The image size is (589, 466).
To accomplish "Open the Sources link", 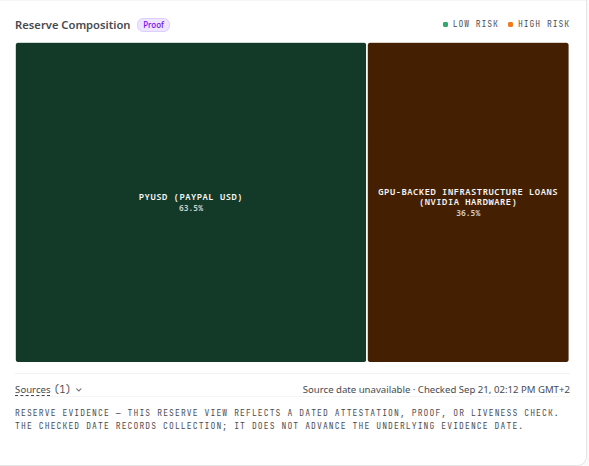I will 33,390.
